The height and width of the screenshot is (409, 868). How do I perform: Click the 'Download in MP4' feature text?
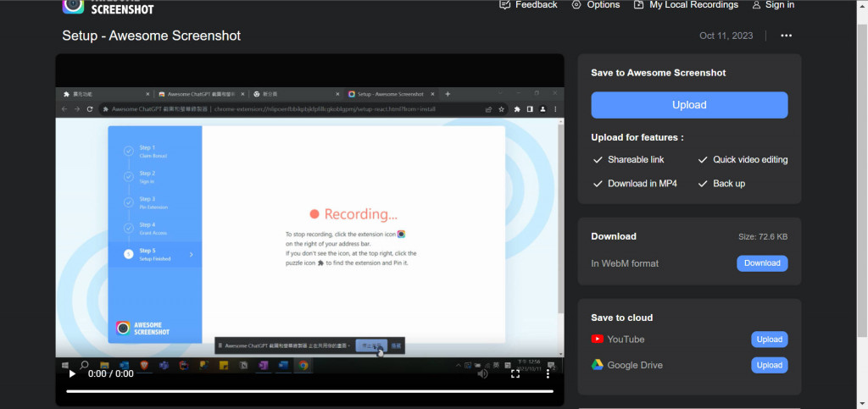click(x=643, y=184)
